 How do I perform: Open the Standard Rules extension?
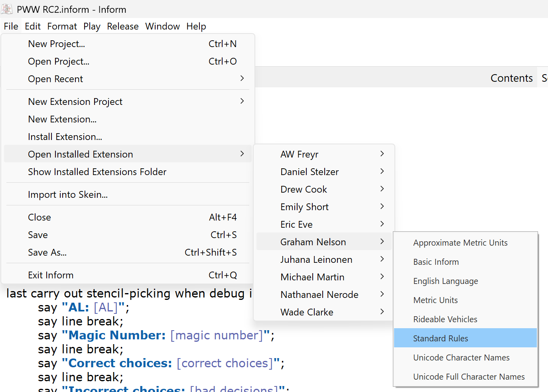click(465, 339)
